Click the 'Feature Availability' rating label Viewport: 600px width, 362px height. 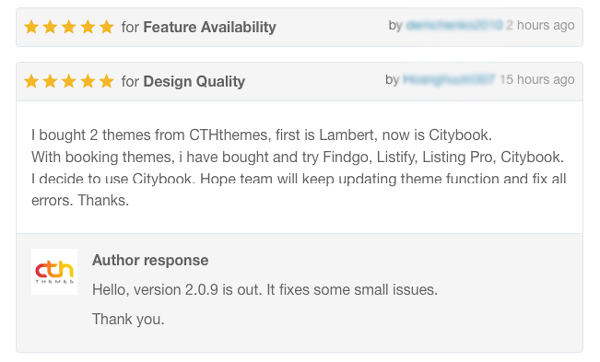pyautogui.click(x=210, y=27)
